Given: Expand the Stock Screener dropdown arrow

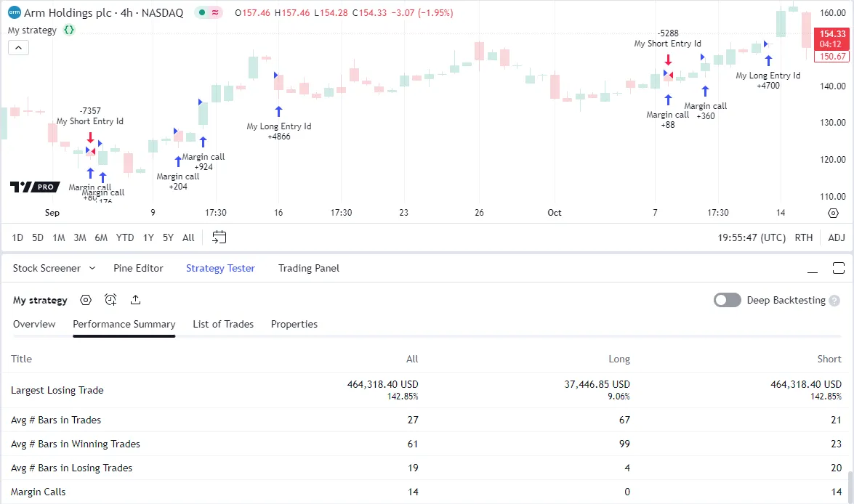Looking at the screenshot, I should coord(92,268).
